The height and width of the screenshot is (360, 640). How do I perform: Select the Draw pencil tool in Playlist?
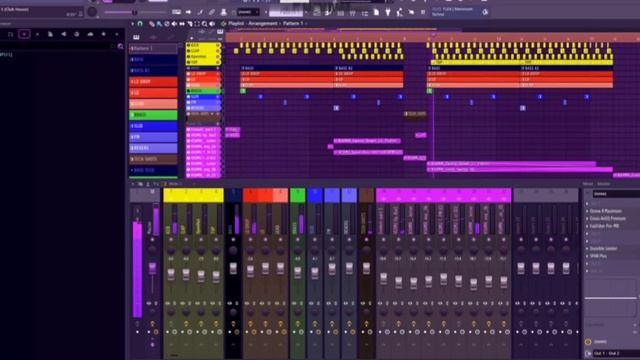[x=151, y=24]
